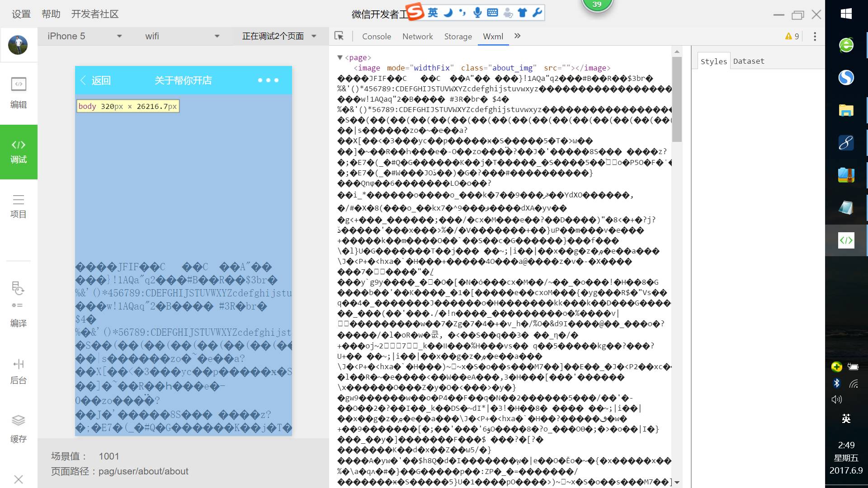Viewport: 868px width, 488px height.
Task: Open the 项目 (Project) sidebar section
Action: [19, 206]
